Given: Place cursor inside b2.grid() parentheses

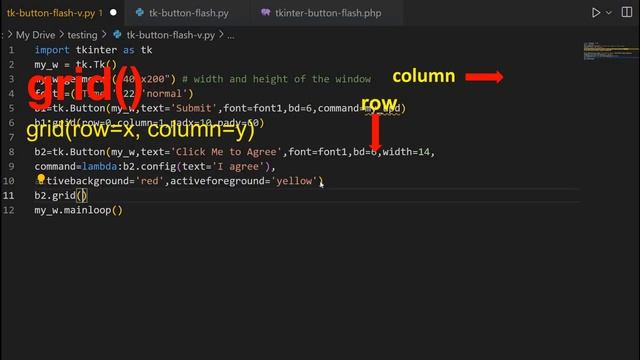Looking at the screenshot, I should point(82,196).
